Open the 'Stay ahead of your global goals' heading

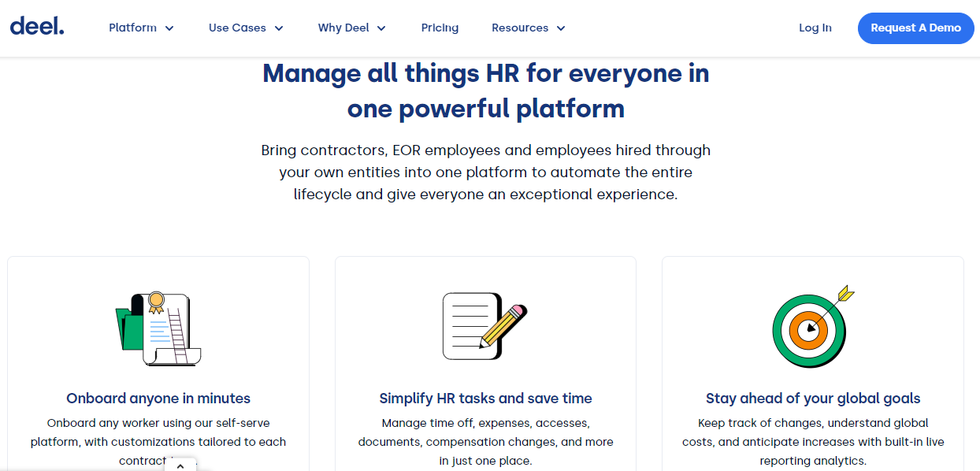813,398
